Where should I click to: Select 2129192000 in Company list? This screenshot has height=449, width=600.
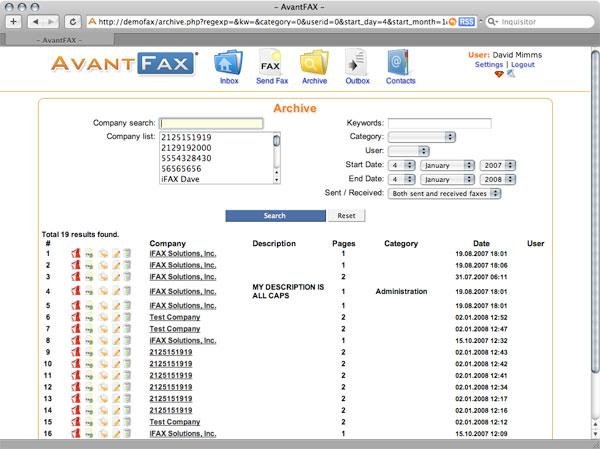click(186, 148)
